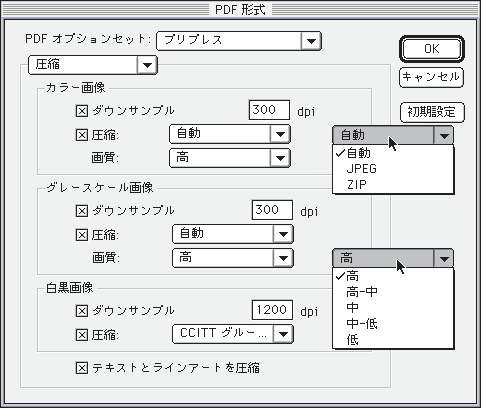481x408 pixels.
Task: Open the 圧縮 panel selector dropdown
Action: click(92, 65)
